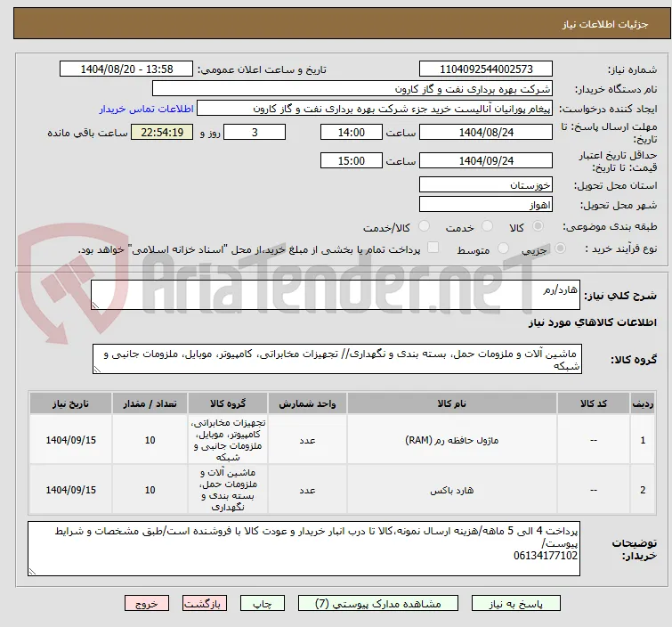This screenshot has height=627, width=672.
Task: Click the هارد باکس item cell
Action: click(x=452, y=490)
